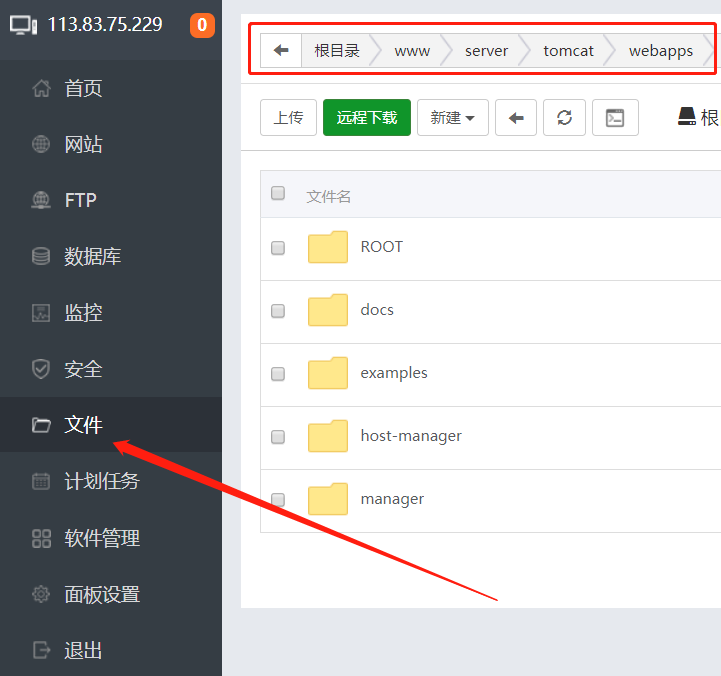Tick the checkbox for the manager folder

click(278, 500)
